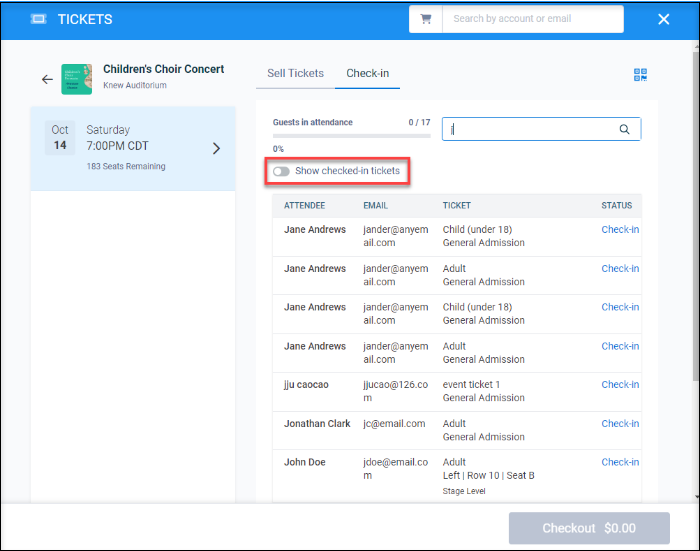This screenshot has width=700, height=551.
Task: Click Jonathan Clark attendee name
Action: (317, 423)
